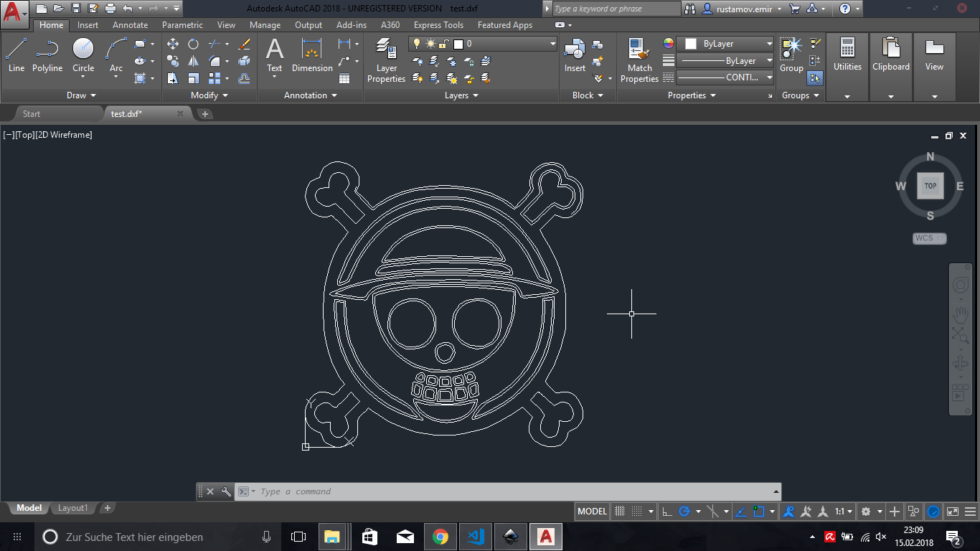Screen dimensions: 980x551
Task: Select the Polyline tool
Action: (x=47, y=55)
